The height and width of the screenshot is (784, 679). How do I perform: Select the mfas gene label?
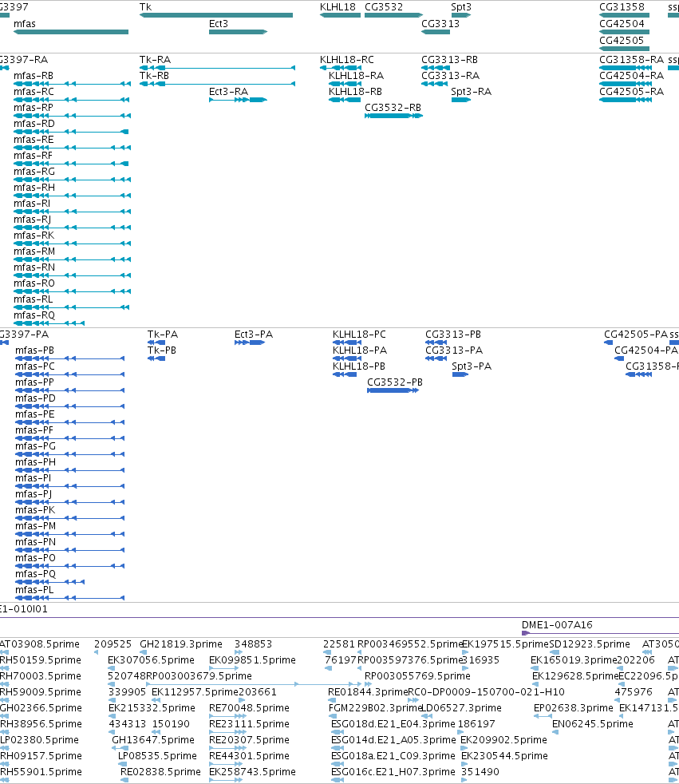click(25, 23)
